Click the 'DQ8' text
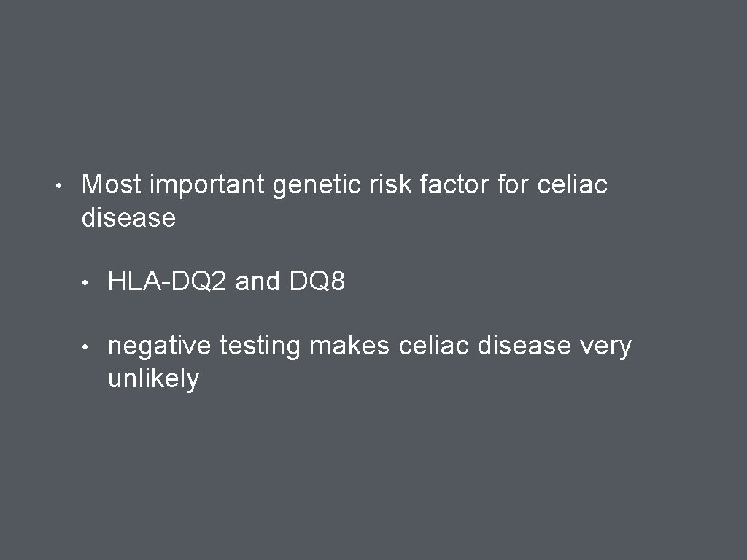747x560 pixels. coord(317,281)
